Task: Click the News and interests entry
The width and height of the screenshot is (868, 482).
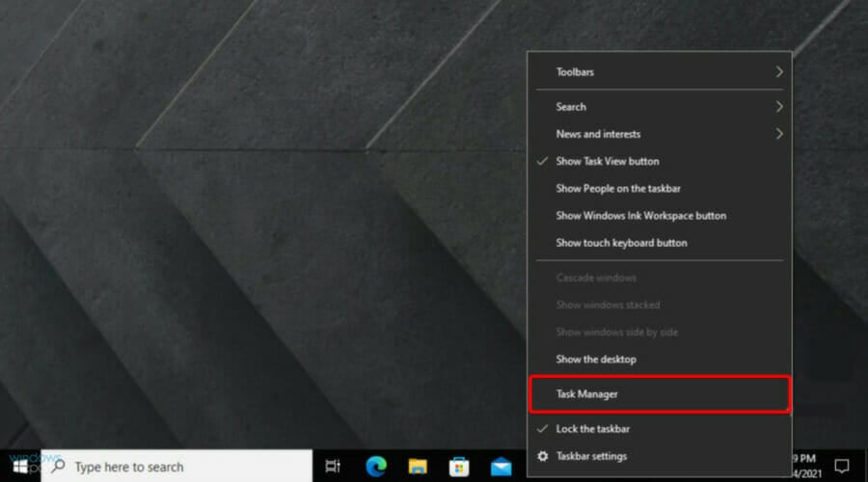Action: [x=660, y=134]
